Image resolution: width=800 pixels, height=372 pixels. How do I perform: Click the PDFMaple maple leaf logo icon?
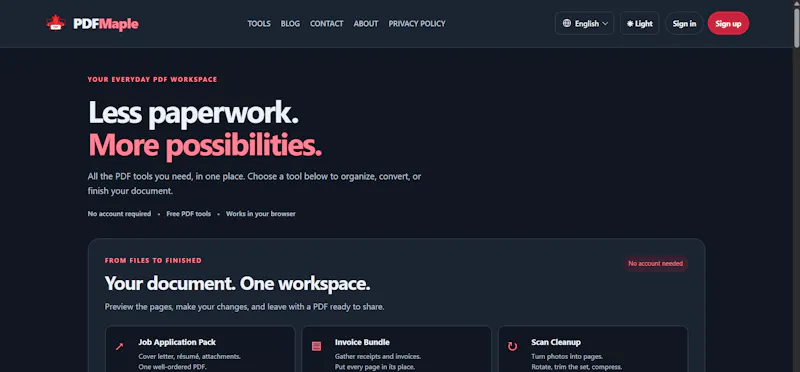(x=56, y=23)
